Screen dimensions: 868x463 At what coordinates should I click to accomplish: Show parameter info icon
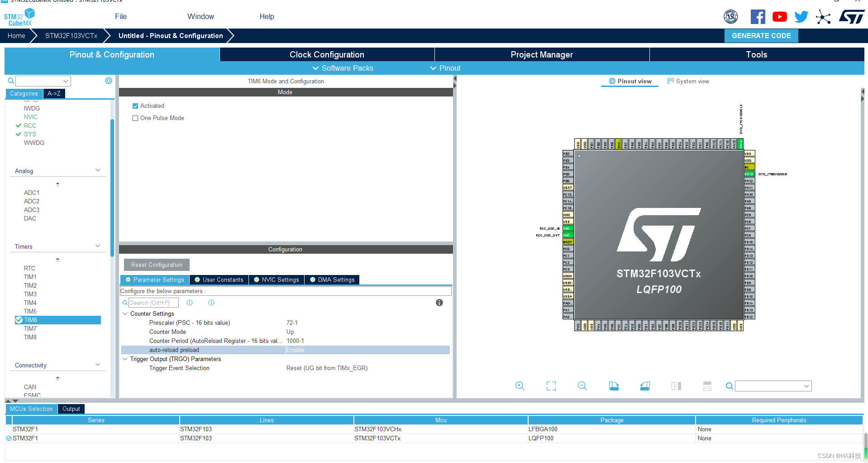coord(439,303)
